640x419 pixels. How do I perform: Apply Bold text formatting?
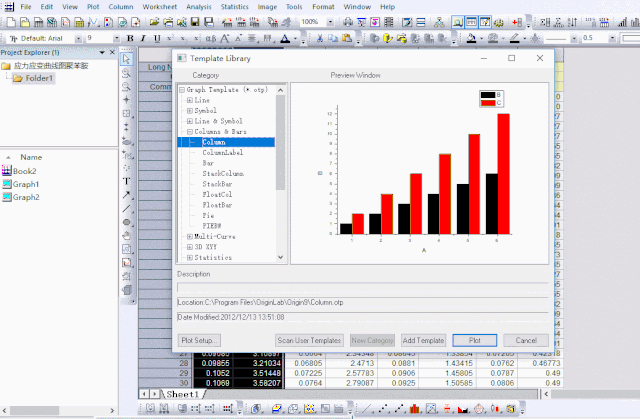pyautogui.click(x=130, y=38)
